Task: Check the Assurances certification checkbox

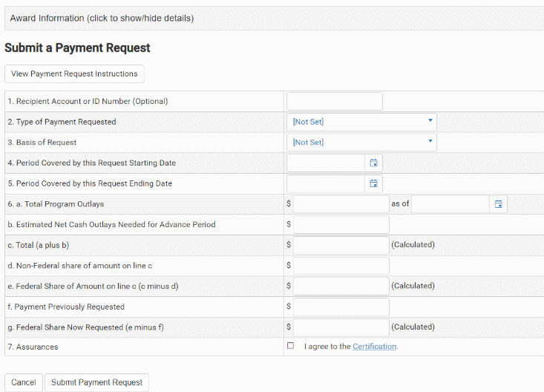Action: (x=290, y=346)
